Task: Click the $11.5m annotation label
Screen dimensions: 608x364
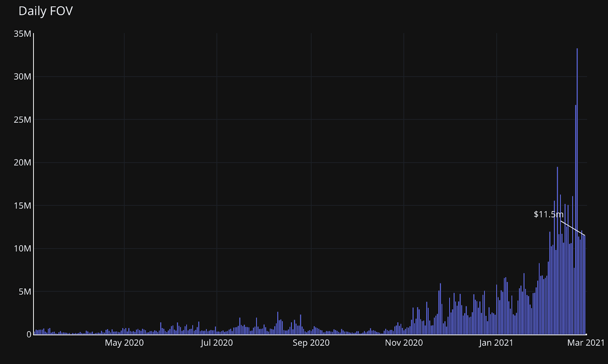Action: (x=548, y=214)
